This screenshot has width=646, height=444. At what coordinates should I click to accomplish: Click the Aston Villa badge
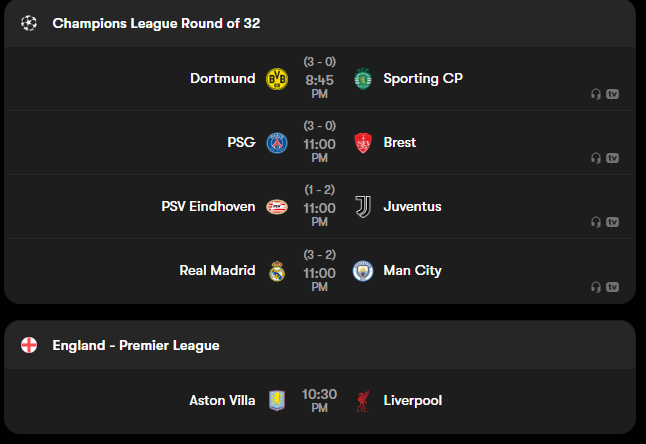tap(277, 401)
